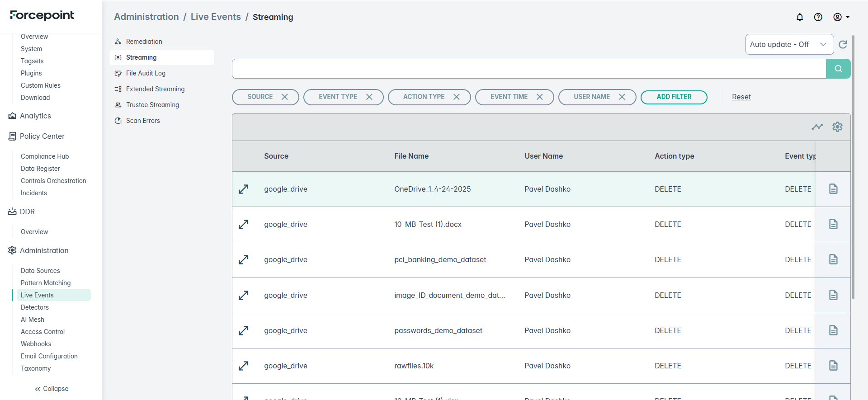Click the refresh icon beside Auto update
The image size is (868, 400).
tap(843, 44)
